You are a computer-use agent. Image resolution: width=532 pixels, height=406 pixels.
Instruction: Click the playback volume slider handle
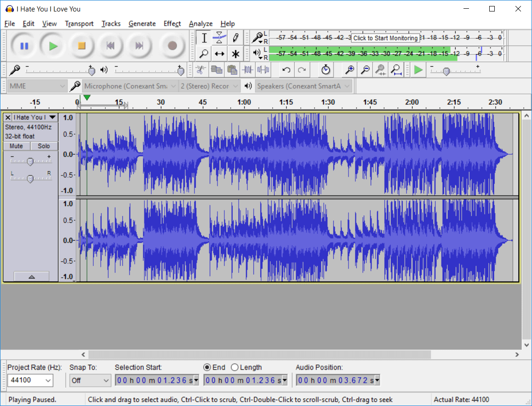point(181,71)
